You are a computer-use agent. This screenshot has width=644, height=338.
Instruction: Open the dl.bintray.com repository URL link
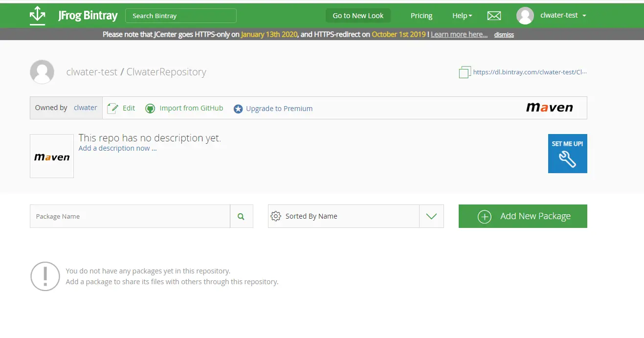[x=530, y=72]
